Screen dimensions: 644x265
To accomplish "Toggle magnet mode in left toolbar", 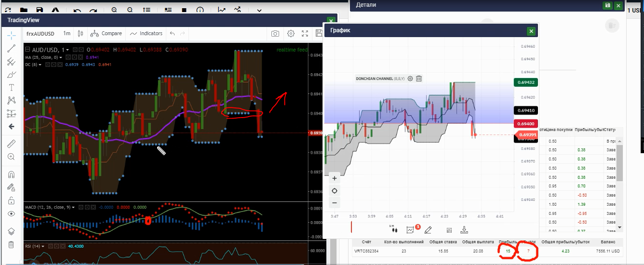I will [12, 174].
